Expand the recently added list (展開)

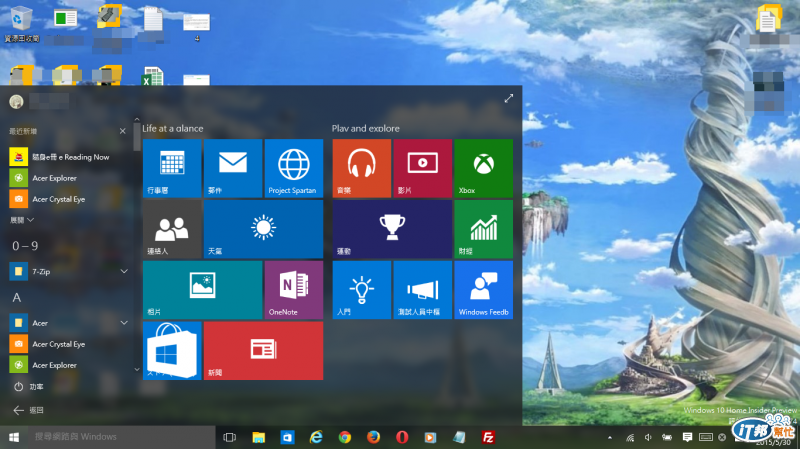coord(22,220)
